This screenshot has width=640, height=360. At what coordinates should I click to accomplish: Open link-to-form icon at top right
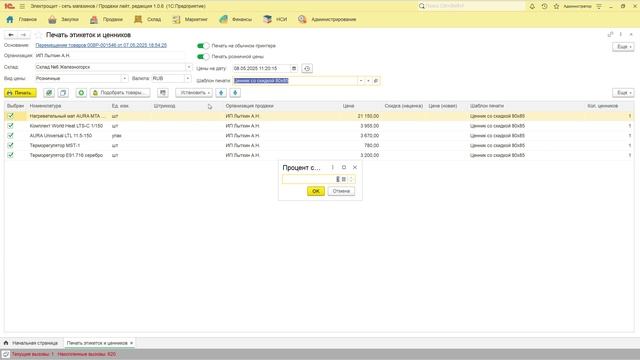point(610,34)
